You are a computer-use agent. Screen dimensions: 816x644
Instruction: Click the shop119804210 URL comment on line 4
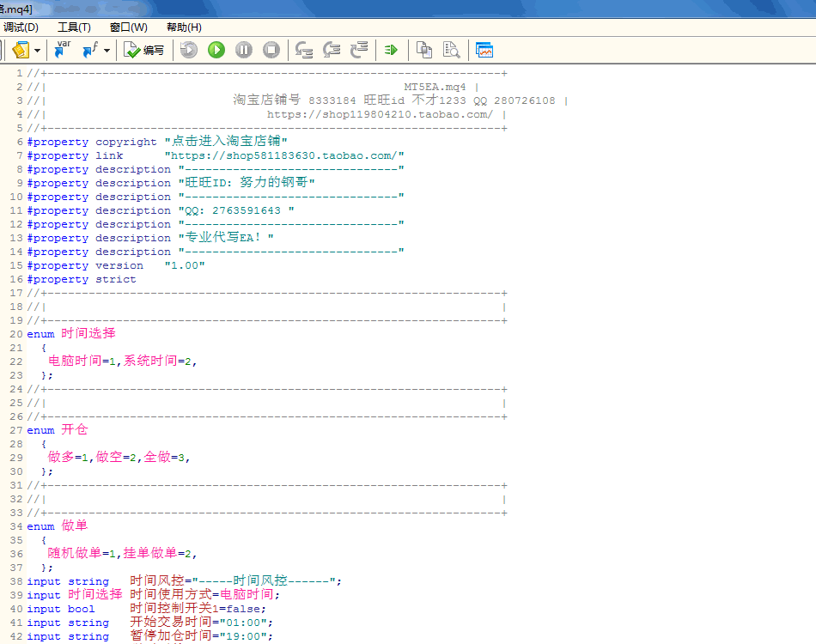point(380,114)
